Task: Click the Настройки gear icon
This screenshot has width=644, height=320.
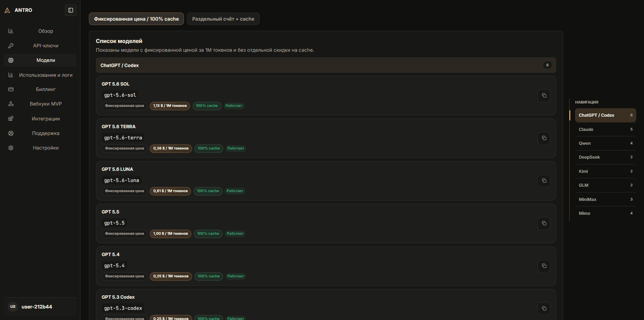Action: [11, 148]
